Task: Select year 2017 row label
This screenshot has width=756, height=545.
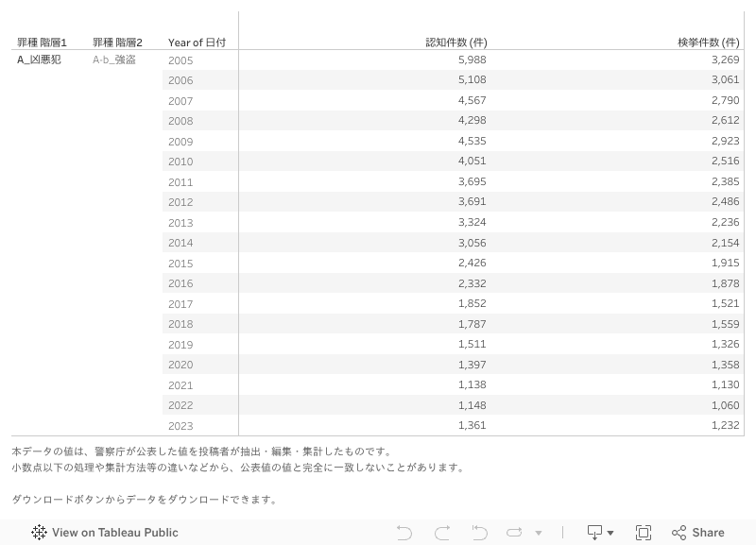Action: [180, 304]
